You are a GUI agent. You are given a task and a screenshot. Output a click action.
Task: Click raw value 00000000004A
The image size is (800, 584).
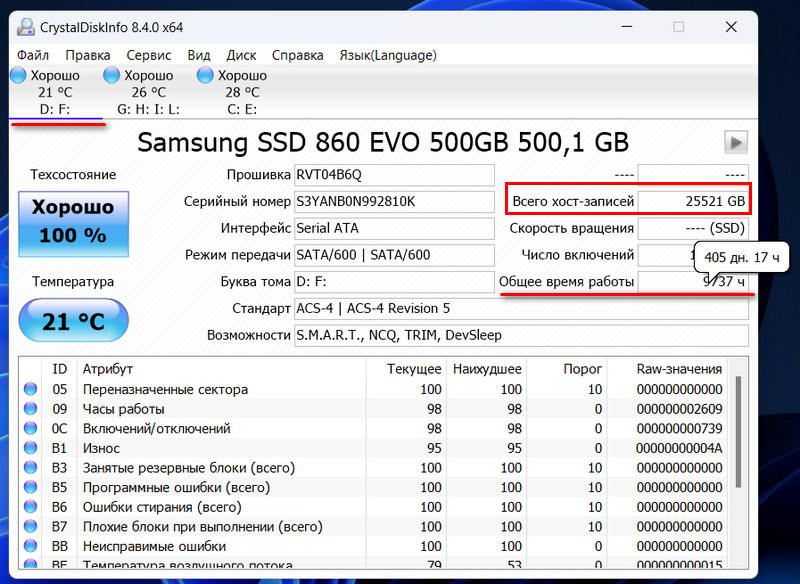pyautogui.click(x=679, y=448)
